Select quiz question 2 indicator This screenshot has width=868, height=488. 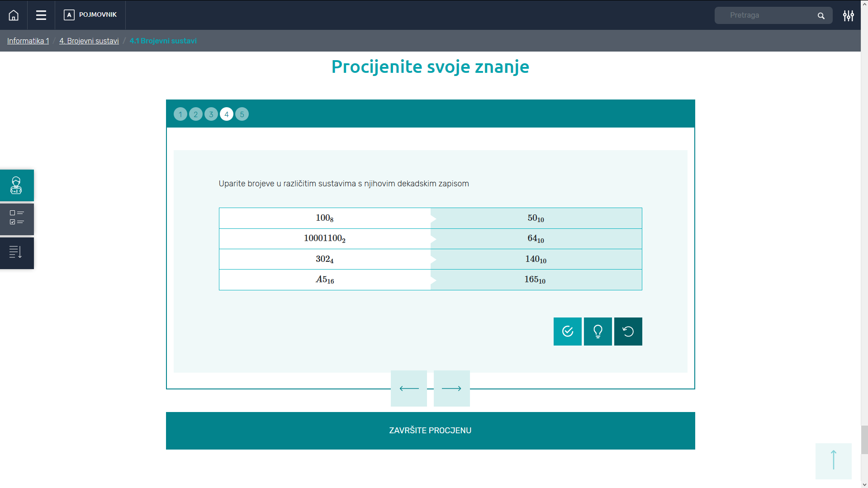[x=195, y=114]
